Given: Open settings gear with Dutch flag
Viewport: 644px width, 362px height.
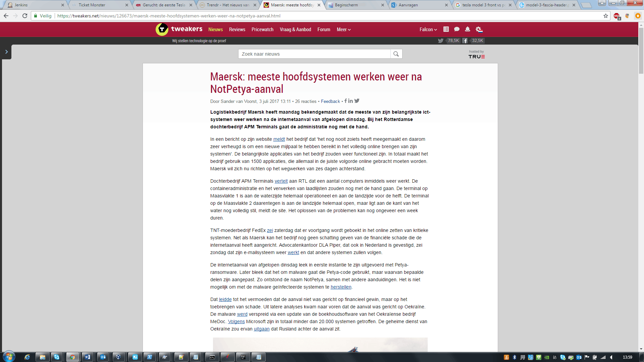Looking at the screenshot, I should tap(479, 29).
